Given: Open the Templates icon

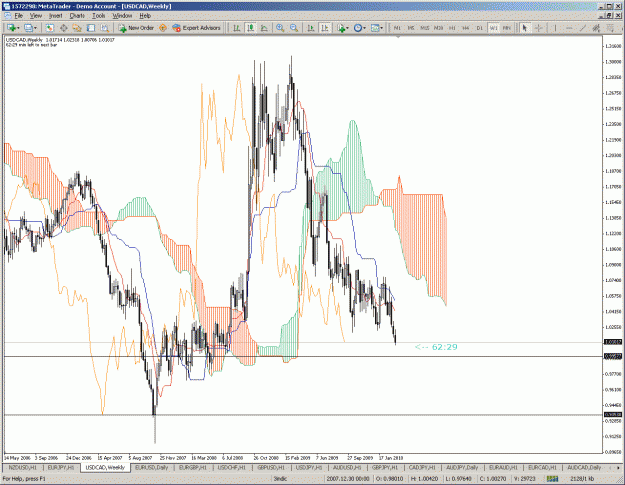Looking at the screenshot, I should 375,28.
